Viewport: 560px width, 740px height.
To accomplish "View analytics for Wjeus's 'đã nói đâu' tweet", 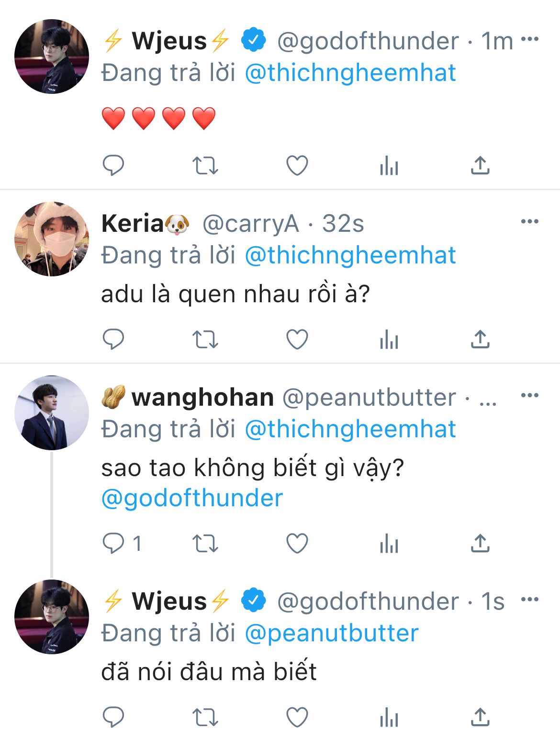I will (x=389, y=717).
